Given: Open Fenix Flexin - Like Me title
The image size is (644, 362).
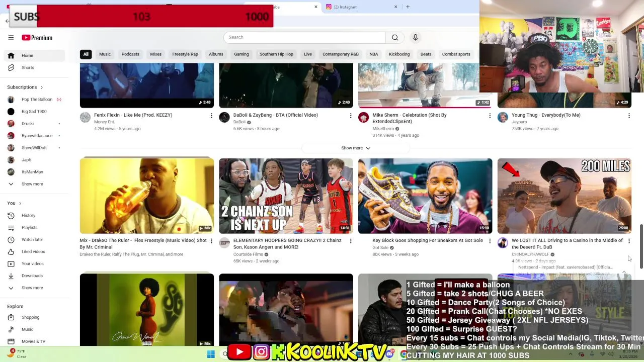Looking at the screenshot, I should coord(133,115).
